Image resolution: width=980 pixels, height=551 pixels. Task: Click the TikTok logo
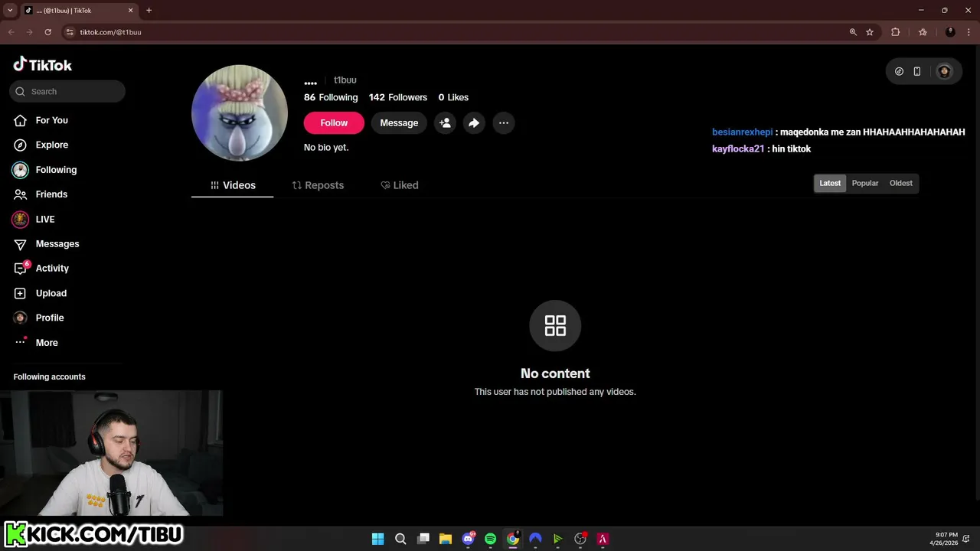pos(43,65)
